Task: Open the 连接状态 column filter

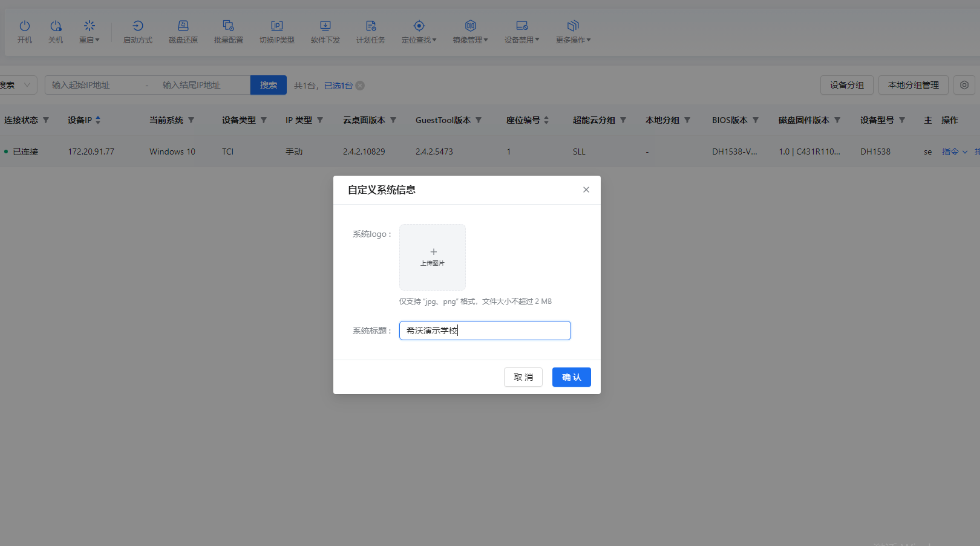Action: point(46,120)
